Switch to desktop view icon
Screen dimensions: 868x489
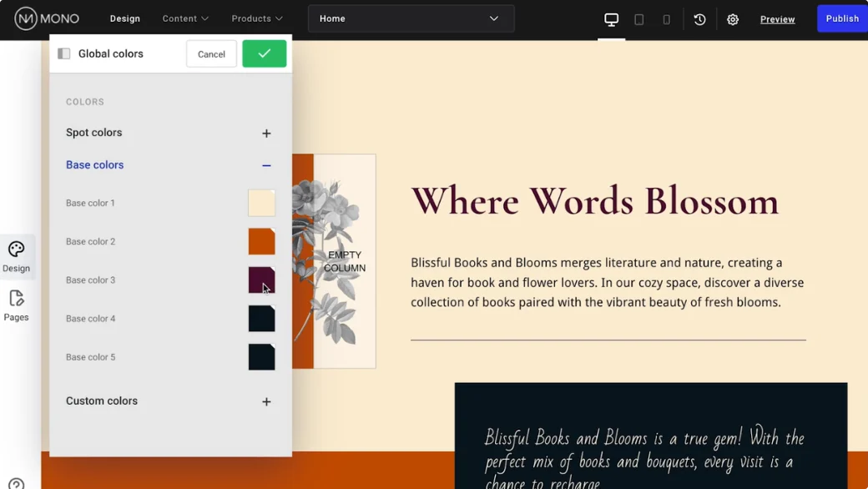(611, 19)
